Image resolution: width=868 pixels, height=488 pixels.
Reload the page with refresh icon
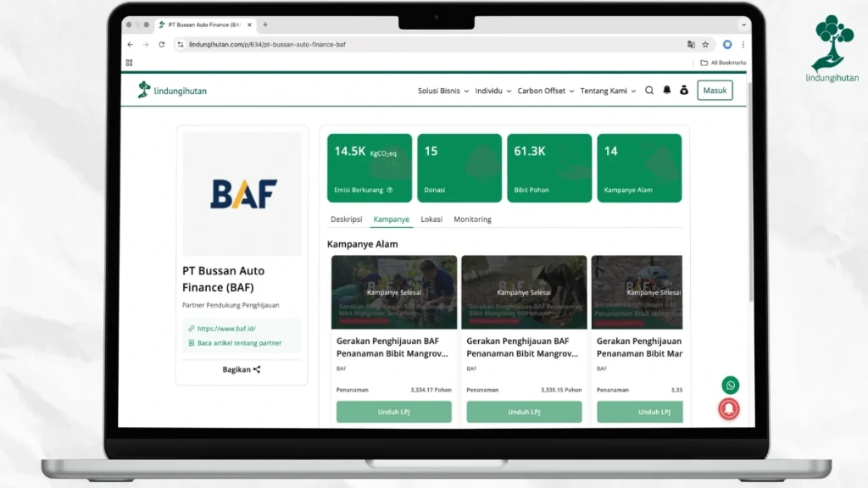tap(162, 44)
